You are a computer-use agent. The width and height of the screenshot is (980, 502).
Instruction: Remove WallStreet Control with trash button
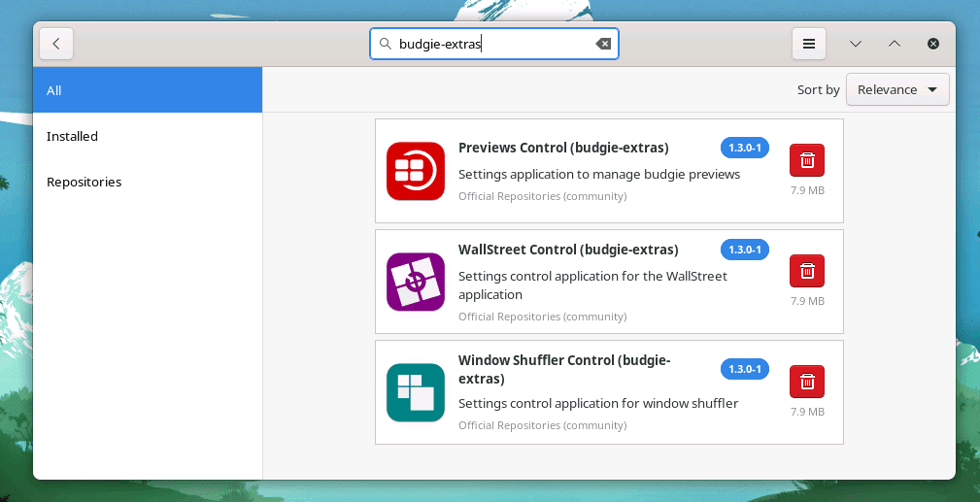tap(807, 271)
